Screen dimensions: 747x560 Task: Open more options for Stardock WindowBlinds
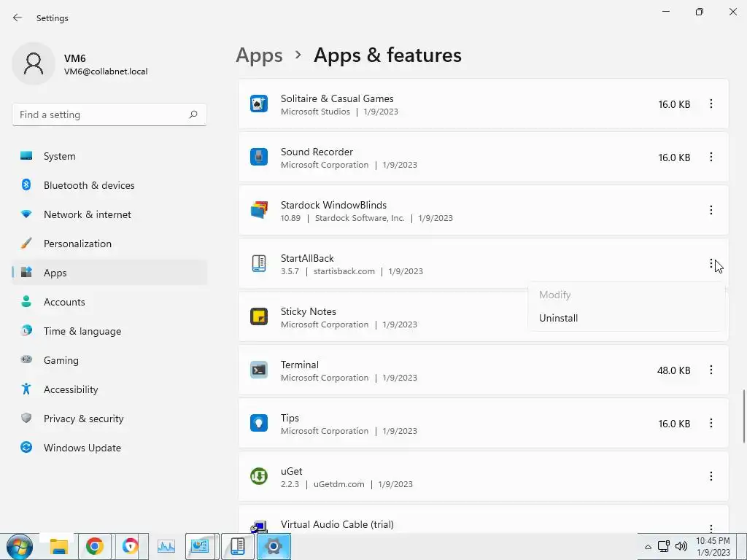711,211
